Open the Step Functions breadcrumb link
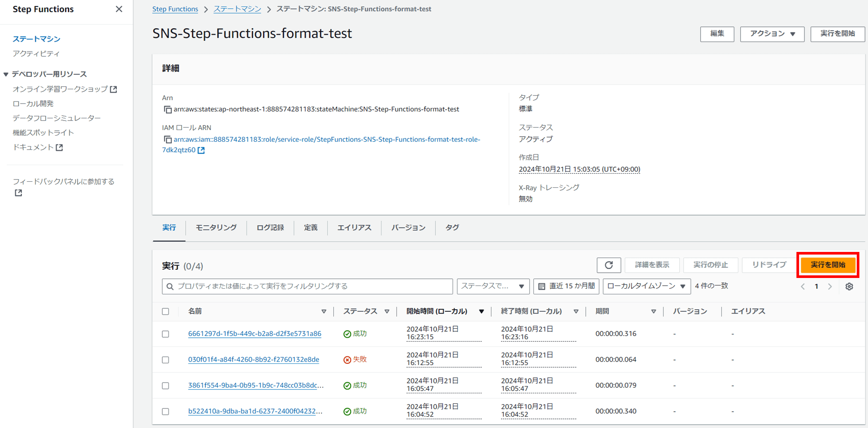 (175, 9)
